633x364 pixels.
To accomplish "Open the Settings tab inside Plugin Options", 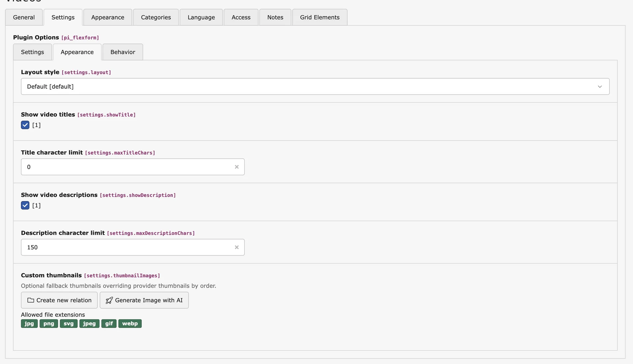I will (x=32, y=52).
